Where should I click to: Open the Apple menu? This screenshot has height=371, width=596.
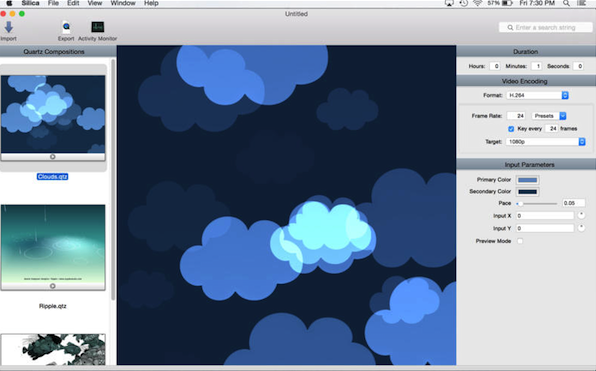pos(9,3)
